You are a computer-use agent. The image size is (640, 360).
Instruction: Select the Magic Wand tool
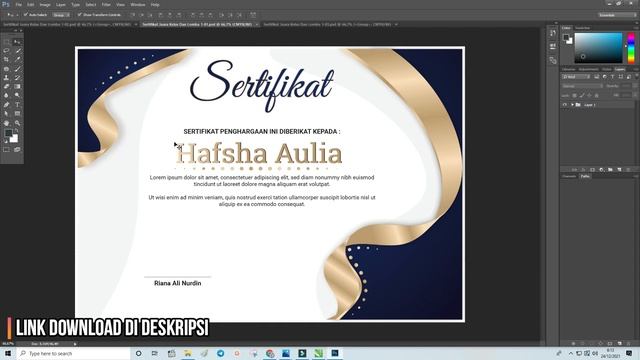17,51
